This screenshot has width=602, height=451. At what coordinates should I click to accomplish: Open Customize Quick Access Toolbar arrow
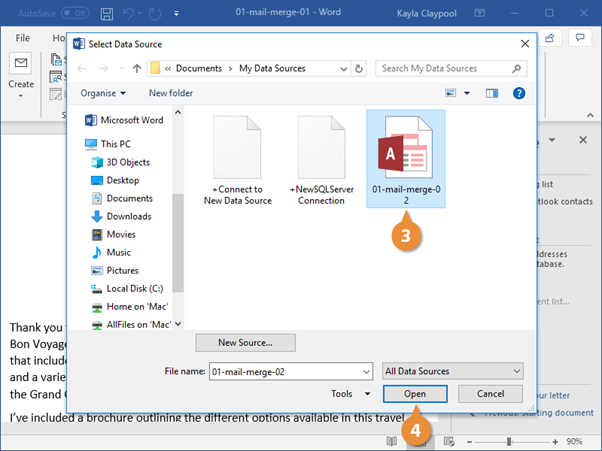[176, 13]
